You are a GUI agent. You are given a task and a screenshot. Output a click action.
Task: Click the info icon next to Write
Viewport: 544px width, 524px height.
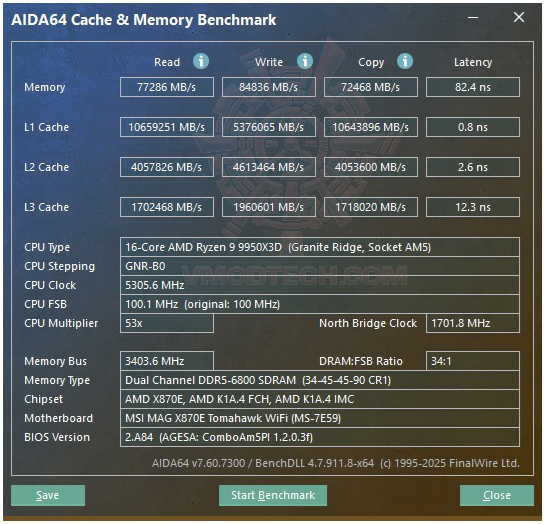coord(305,61)
